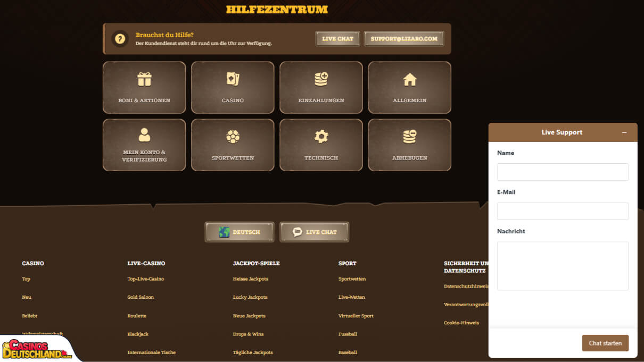The image size is (644, 362).
Task: Open the Boni & Aktionen gift icon
Action: 144,79
